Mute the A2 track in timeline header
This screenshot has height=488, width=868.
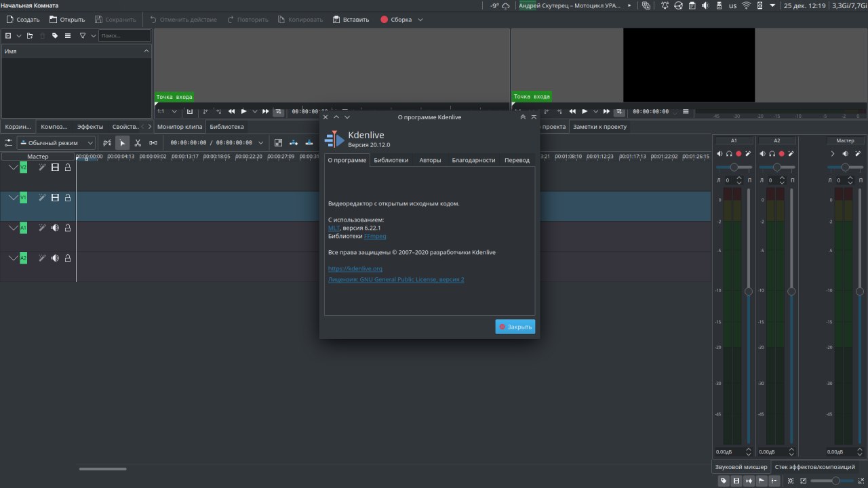point(55,258)
